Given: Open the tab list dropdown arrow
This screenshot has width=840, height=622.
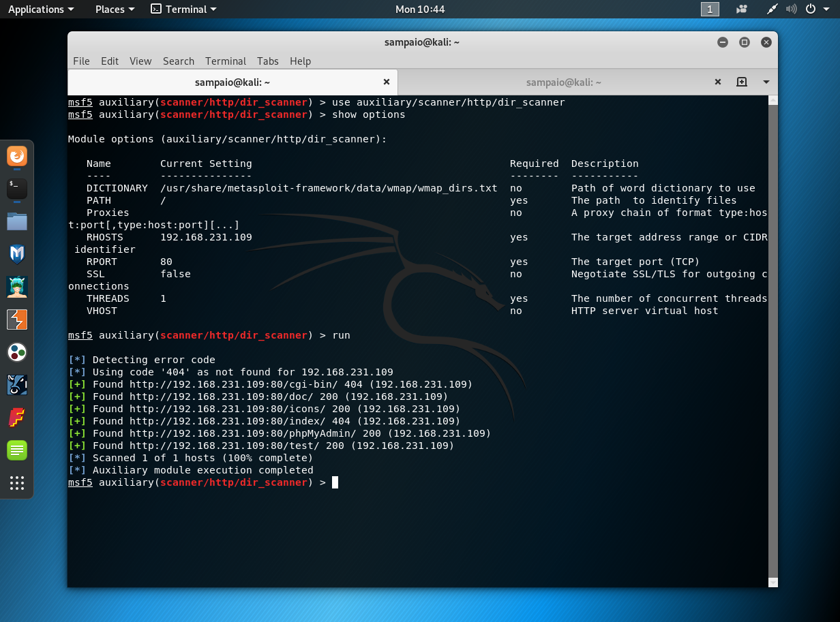Looking at the screenshot, I should click(766, 82).
